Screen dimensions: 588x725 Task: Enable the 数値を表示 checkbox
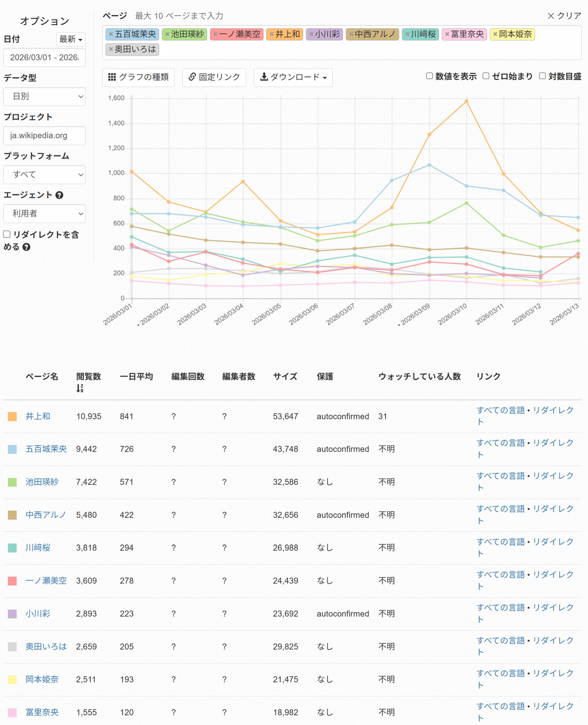coord(429,76)
